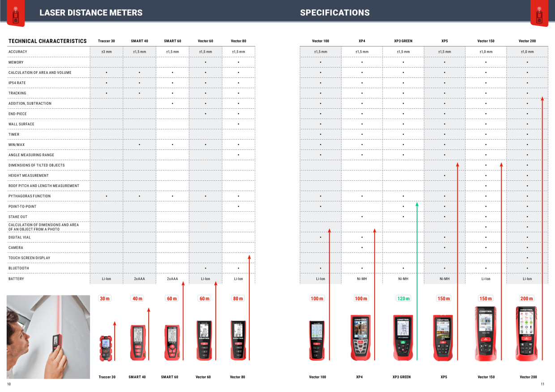Click the Vector 100 column header
Viewport: 555px width, 392px height.
(320, 41)
